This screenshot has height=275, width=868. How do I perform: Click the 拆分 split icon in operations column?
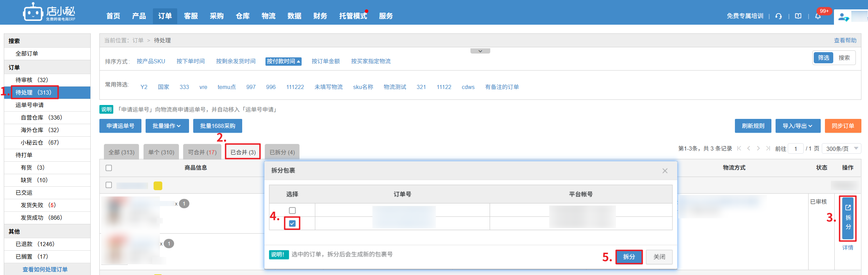[x=848, y=218]
